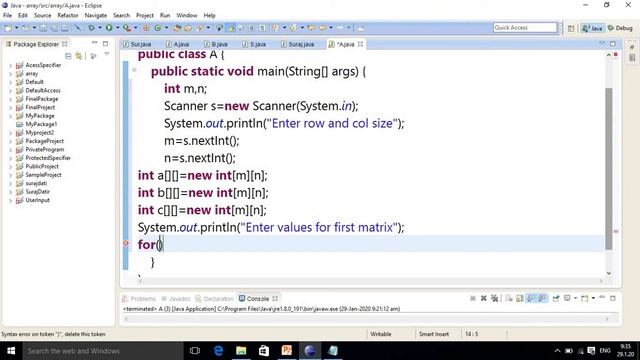Click the Quick Access input field
Viewport: 640px width, 360px height.
(x=524, y=27)
